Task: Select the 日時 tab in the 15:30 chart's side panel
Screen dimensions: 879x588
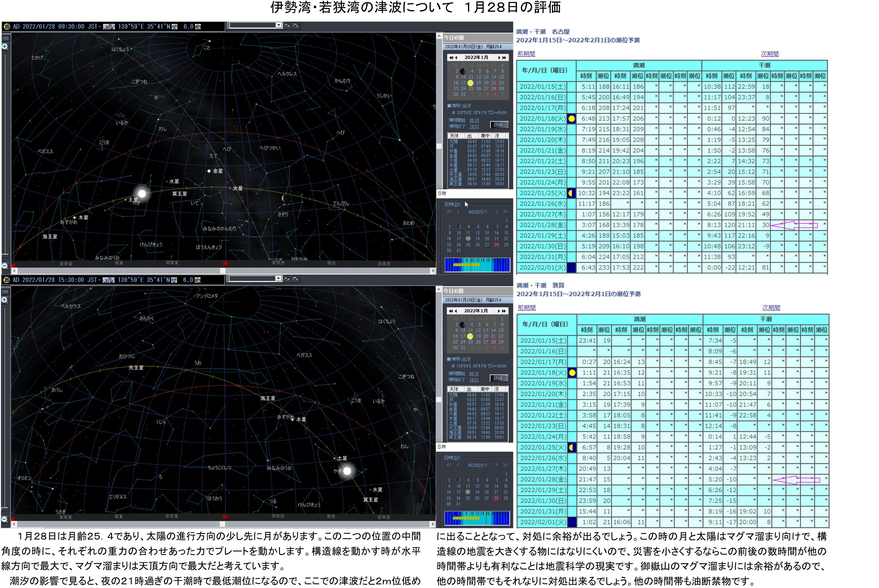Action: coord(442,447)
